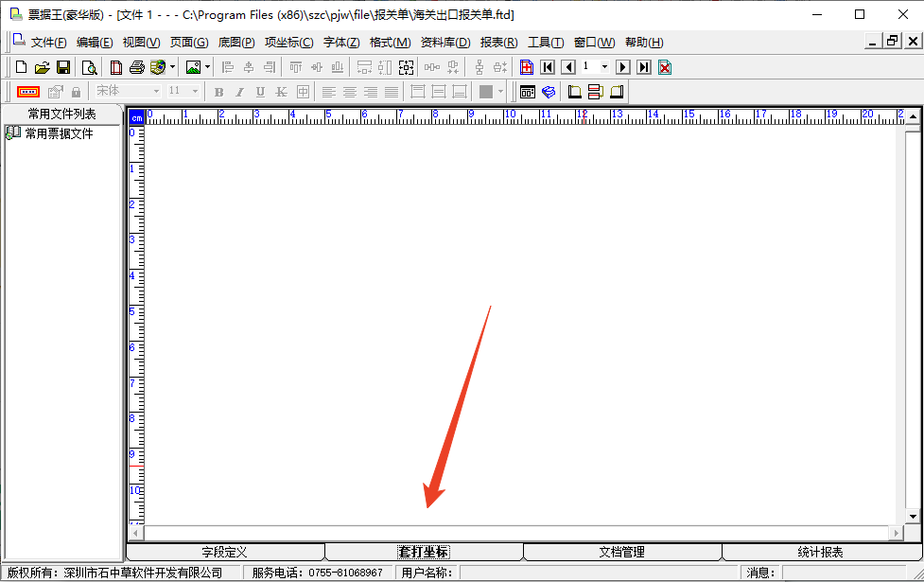Open the 宋体 font name dropdown

click(x=156, y=92)
